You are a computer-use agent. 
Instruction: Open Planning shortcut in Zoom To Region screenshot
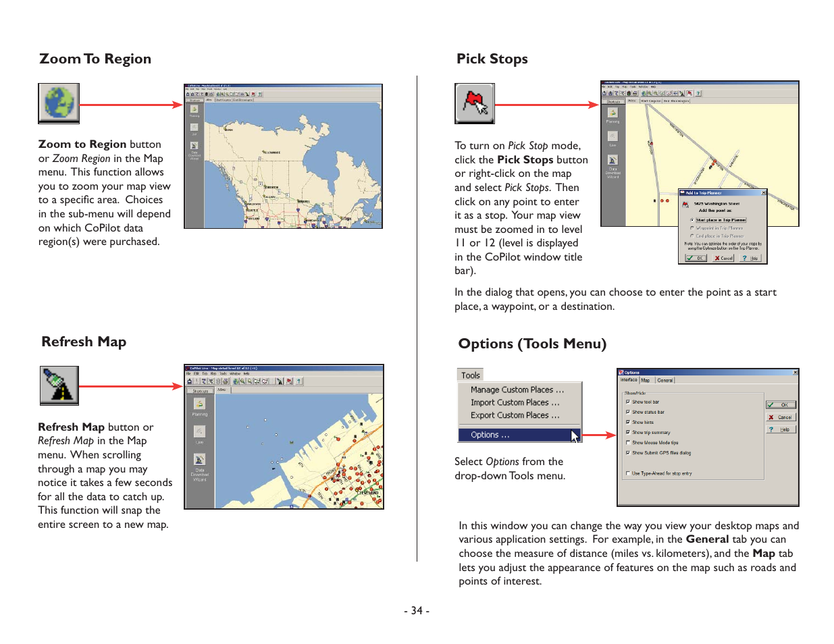click(194, 111)
